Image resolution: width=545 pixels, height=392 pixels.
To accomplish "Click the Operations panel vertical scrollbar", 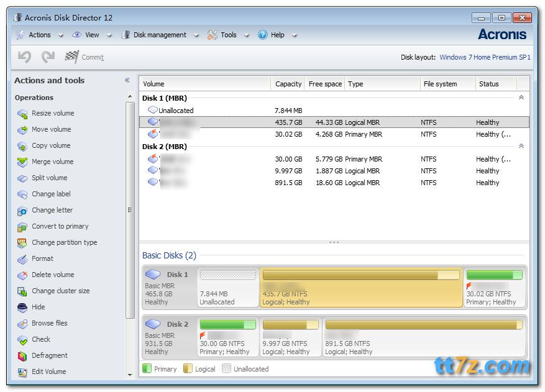I will 130,211.
